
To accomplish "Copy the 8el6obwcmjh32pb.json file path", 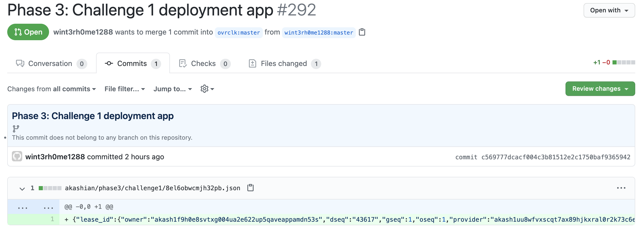I will (x=250, y=188).
